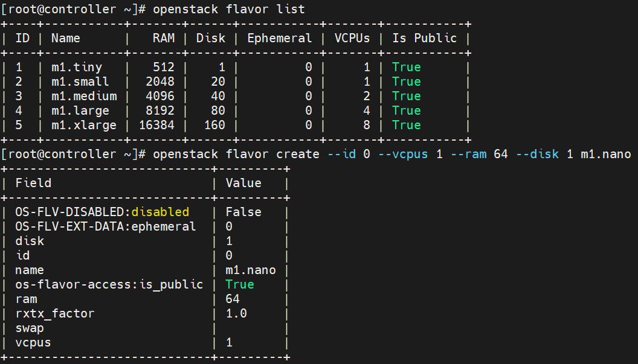The image size is (638, 364).
Task: Click green 'True' value for is_public
Action: coord(240,285)
